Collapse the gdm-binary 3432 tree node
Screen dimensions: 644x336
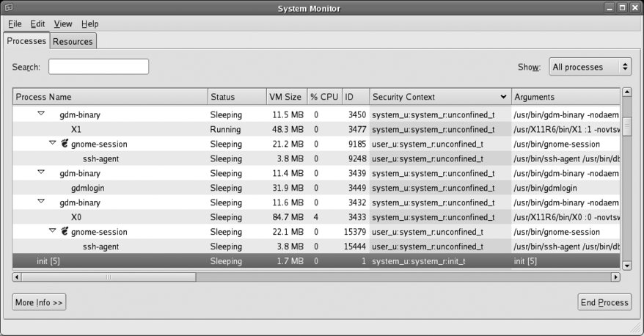click(41, 201)
